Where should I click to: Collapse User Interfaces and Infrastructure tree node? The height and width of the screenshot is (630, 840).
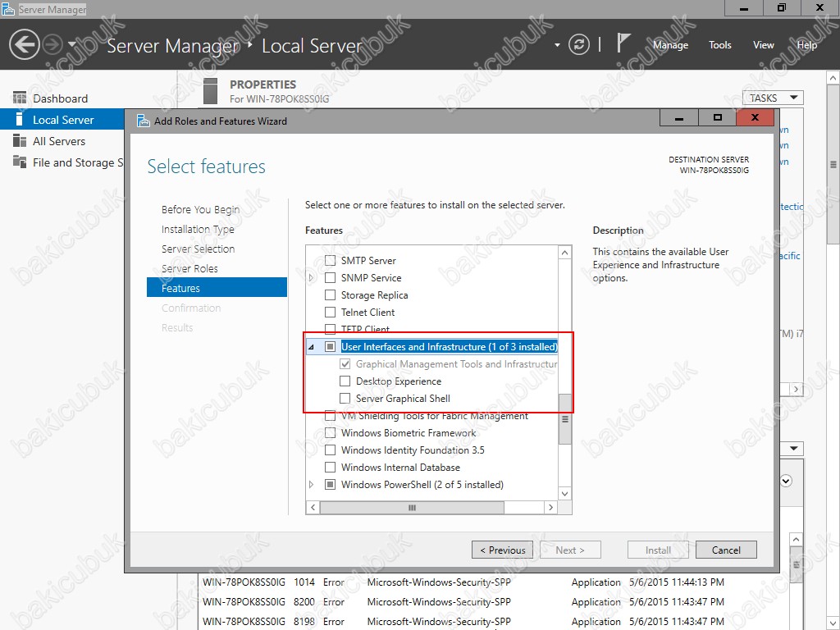point(311,347)
